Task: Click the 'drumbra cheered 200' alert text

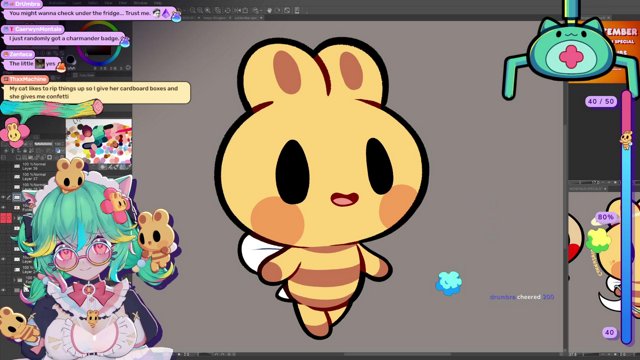Action: pos(522,297)
